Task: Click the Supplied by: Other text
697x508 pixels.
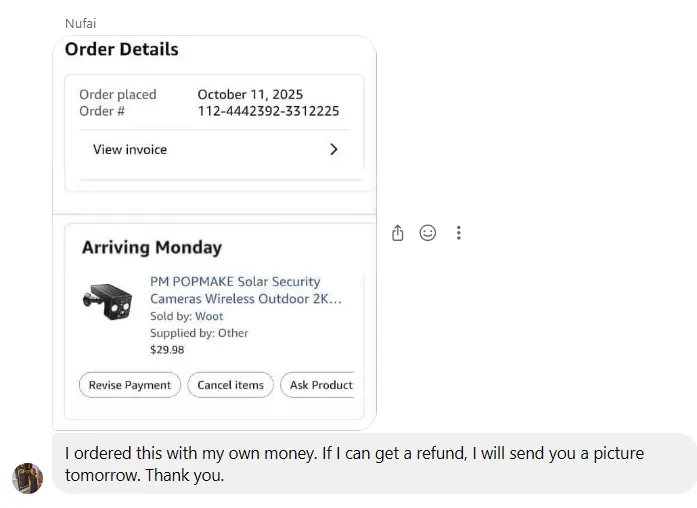Action: pos(199,333)
